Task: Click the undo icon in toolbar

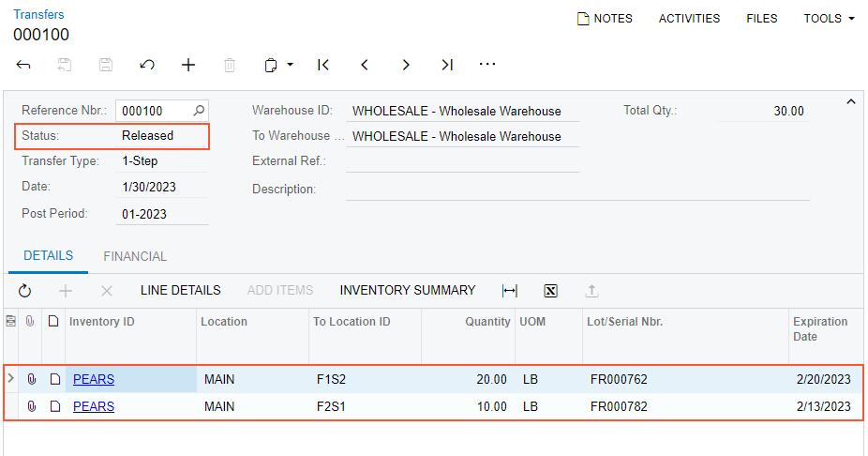Action: 147,65
